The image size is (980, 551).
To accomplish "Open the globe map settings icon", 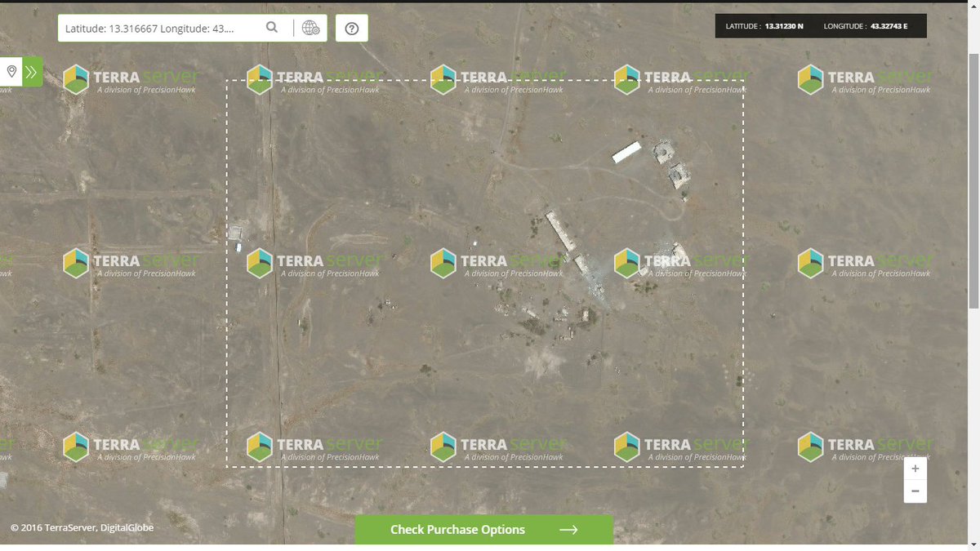I will coord(310,28).
